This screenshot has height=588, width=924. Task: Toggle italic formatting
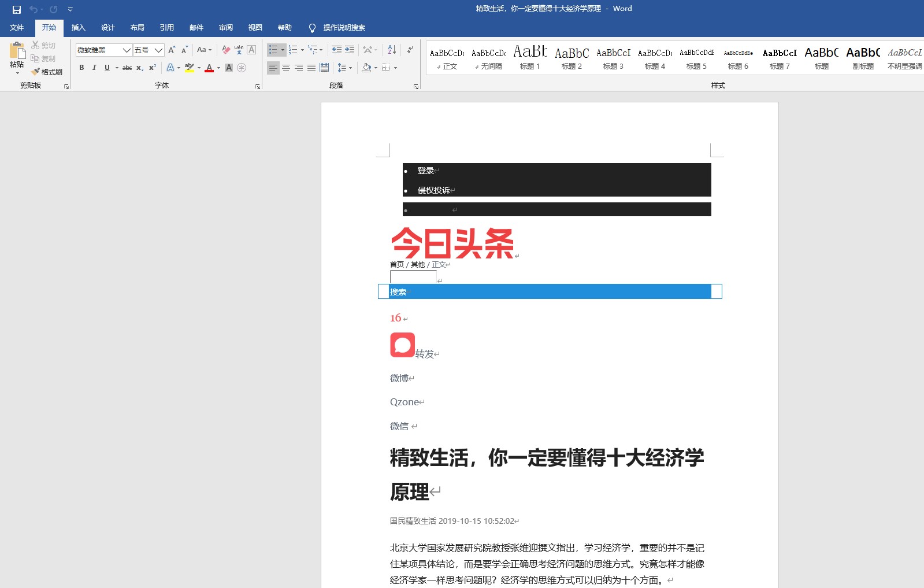click(94, 68)
